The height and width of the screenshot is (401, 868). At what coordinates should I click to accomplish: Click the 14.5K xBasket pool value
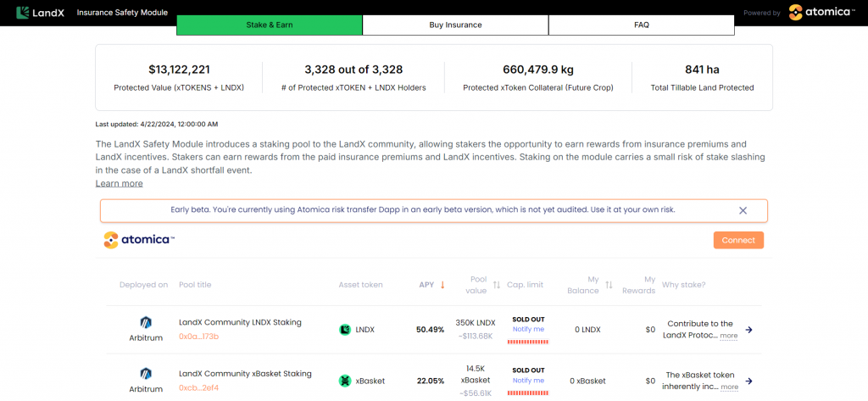click(476, 375)
